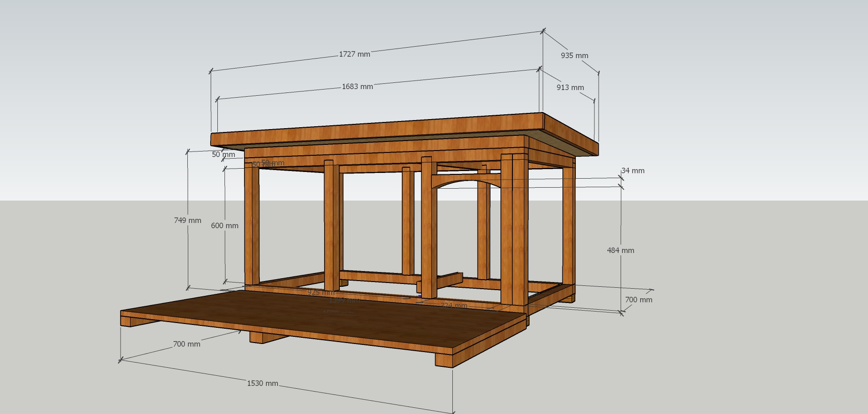The height and width of the screenshot is (414, 868).
Task: Pick the 749 mm height dimension
Action: (x=187, y=221)
